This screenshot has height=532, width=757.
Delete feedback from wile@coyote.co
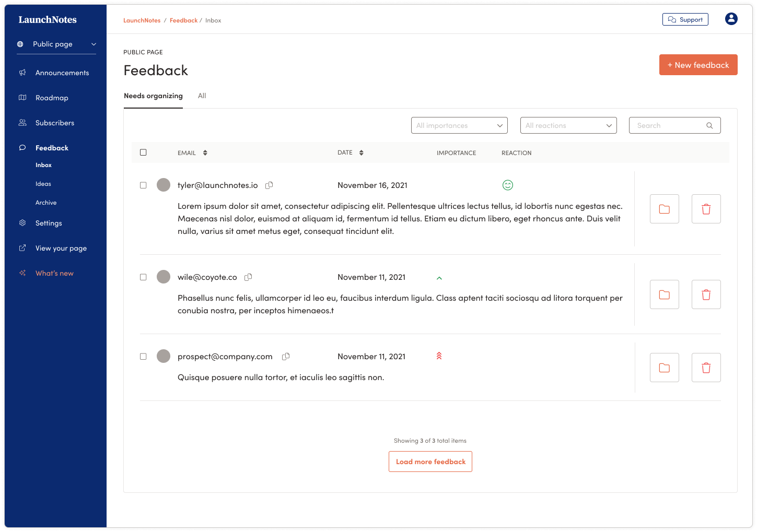[706, 294]
